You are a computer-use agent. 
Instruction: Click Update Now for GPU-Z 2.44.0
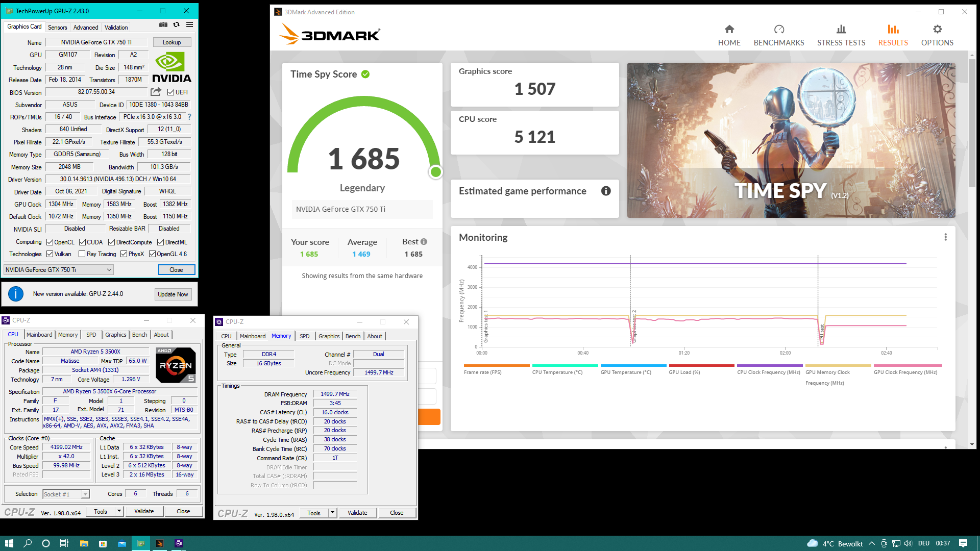173,294
